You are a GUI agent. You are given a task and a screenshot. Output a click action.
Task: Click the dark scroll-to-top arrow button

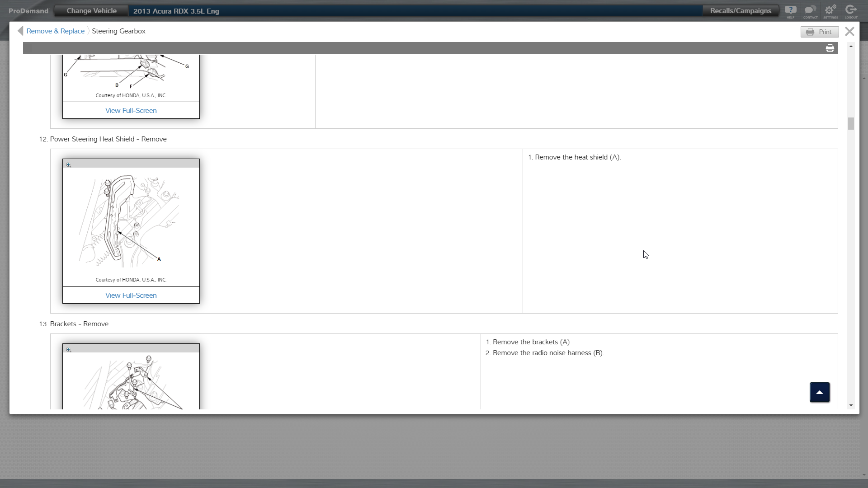(819, 392)
